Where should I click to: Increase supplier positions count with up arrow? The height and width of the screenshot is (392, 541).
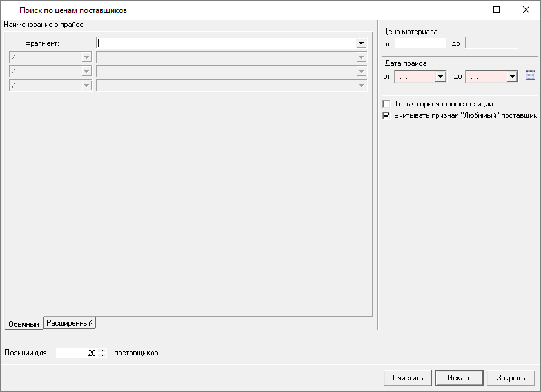coord(102,351)
